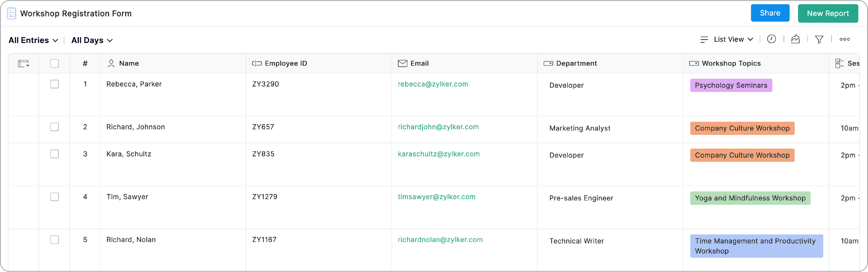Click the Employee ID field icon
This screenshot has width=868, height=272.
tap(257, 63)
